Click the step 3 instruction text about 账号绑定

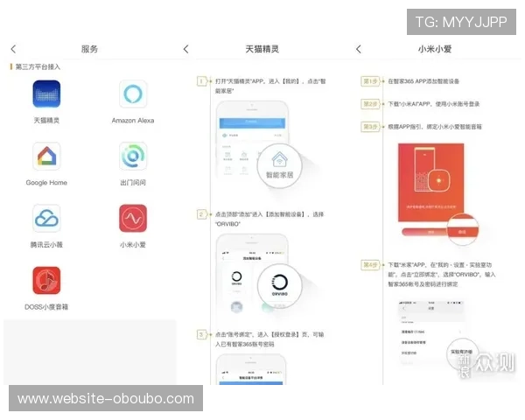pos(269,339)
